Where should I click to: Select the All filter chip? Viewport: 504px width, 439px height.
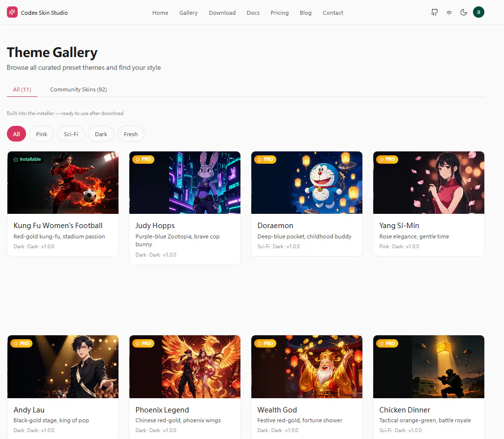pyautogui.click(x=16, y=134)
